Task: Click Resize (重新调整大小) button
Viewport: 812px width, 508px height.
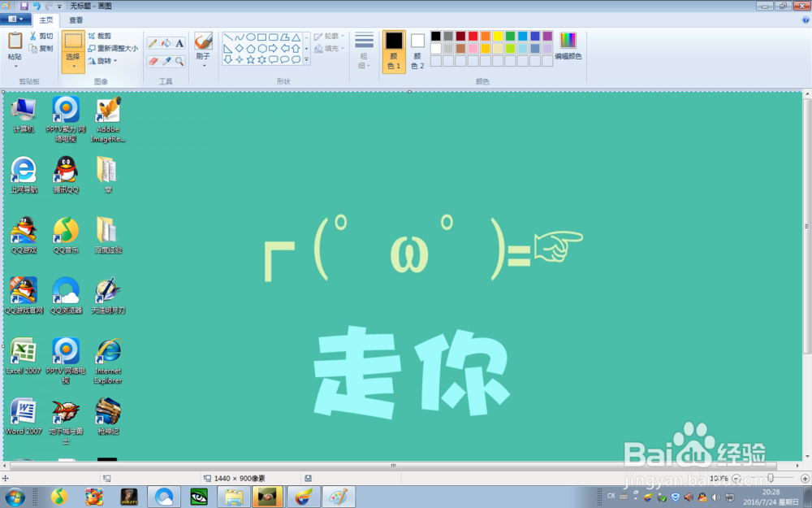Action: click(x=113, y=48)
